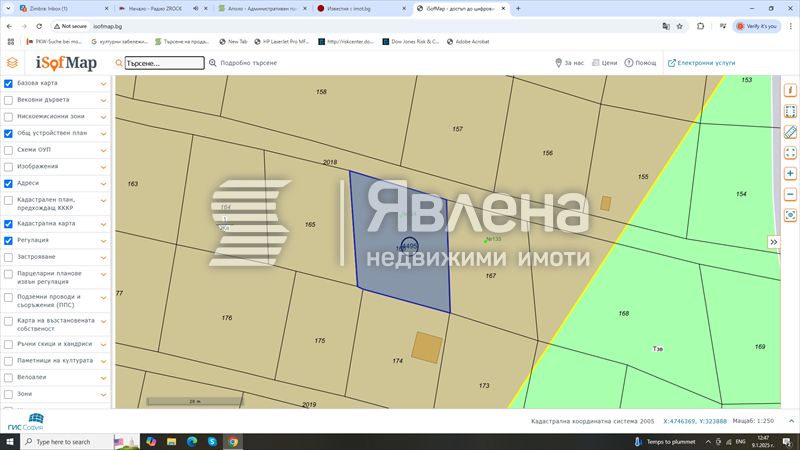Click the locate/center view tool

click(x=790, y=215)
